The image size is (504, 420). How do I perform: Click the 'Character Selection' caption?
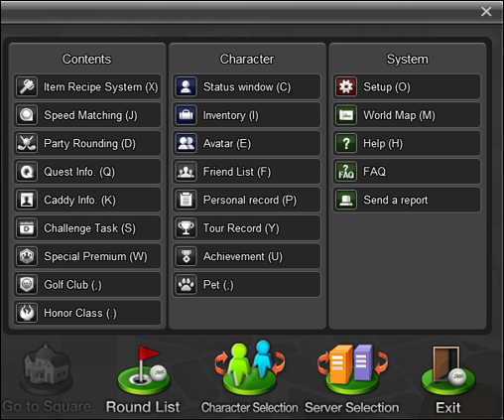coord(250,407)
